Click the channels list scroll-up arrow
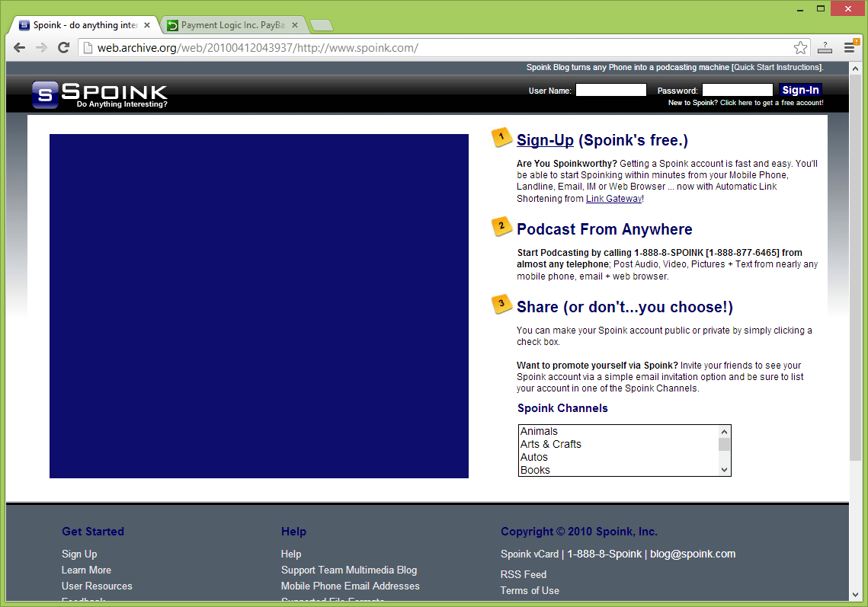The height and width of the screenshot is (607, 868). click(x=724, y=432)
